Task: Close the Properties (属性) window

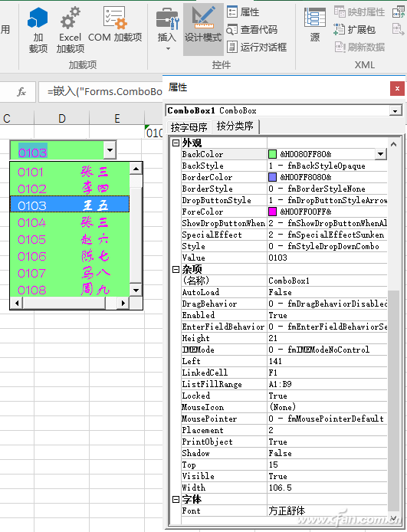Action: click(x=397, y=89)
